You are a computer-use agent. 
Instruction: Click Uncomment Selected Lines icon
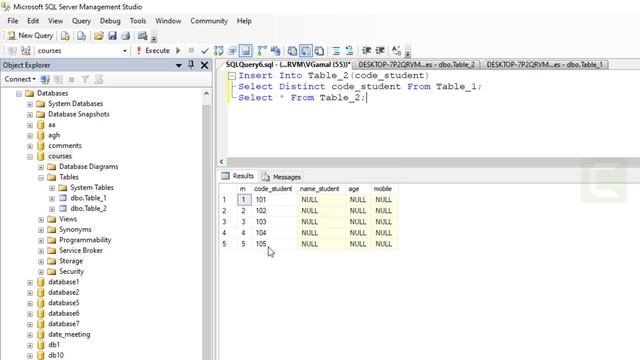coord(349,51)
